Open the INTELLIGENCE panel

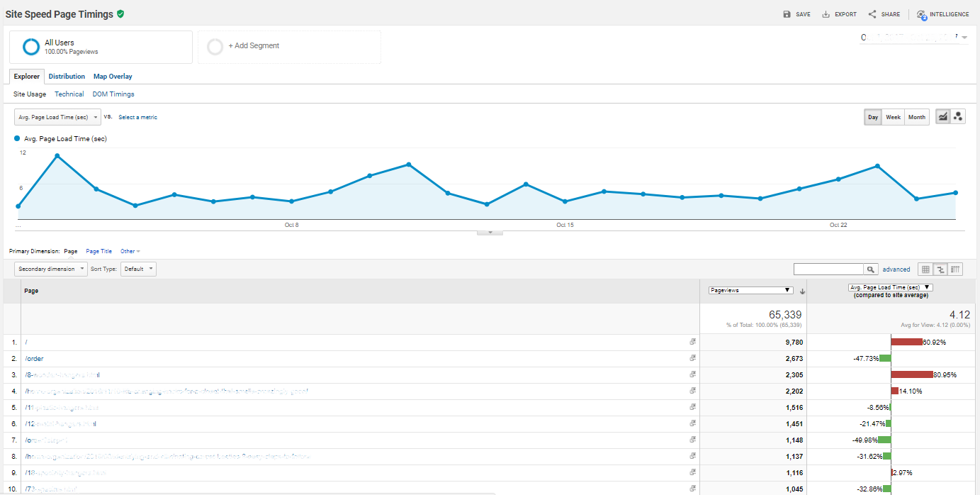942,13
